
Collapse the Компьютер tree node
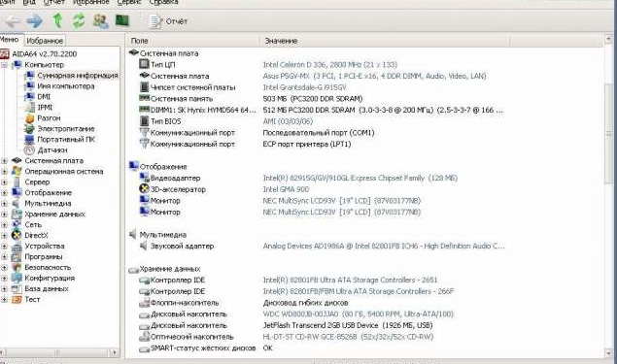4,65
